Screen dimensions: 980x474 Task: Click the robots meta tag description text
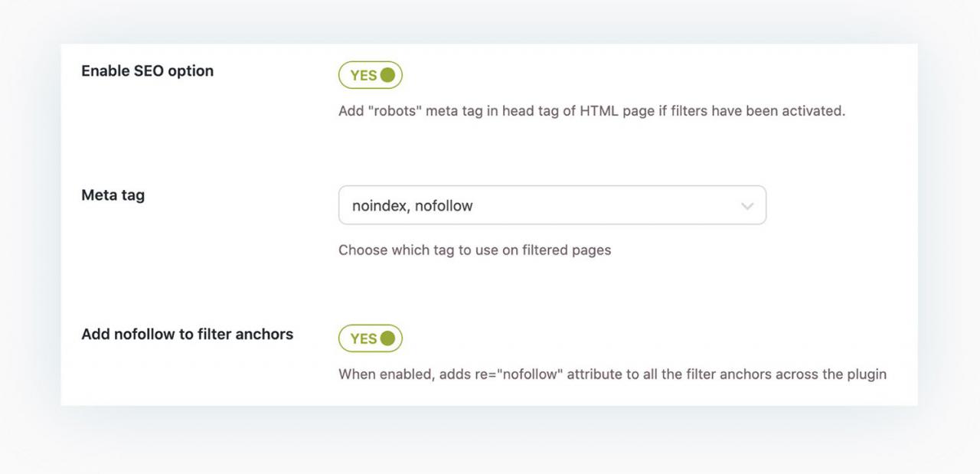point(591,111)
